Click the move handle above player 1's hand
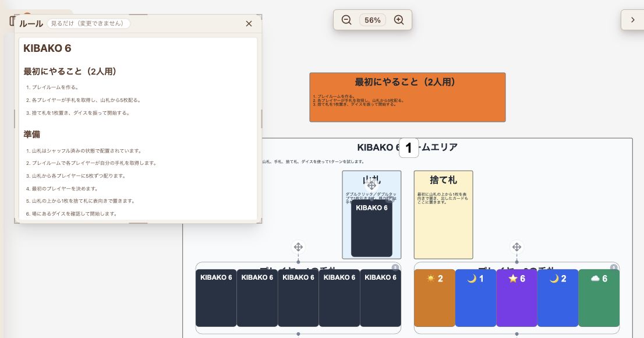This screenshot has height=338, width=644. tap(298, 247)
